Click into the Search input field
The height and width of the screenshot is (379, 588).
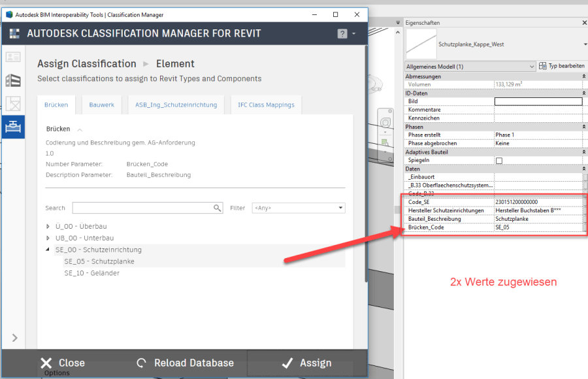coord(143,208)
